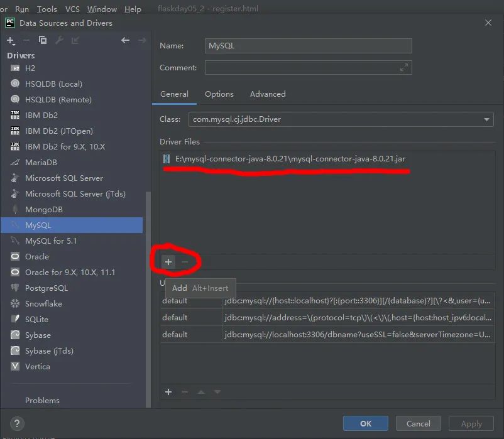Switch to the Advanced tab
Image resolution: width=504 pixels, height=439 pixels.
tap(268, 94)
